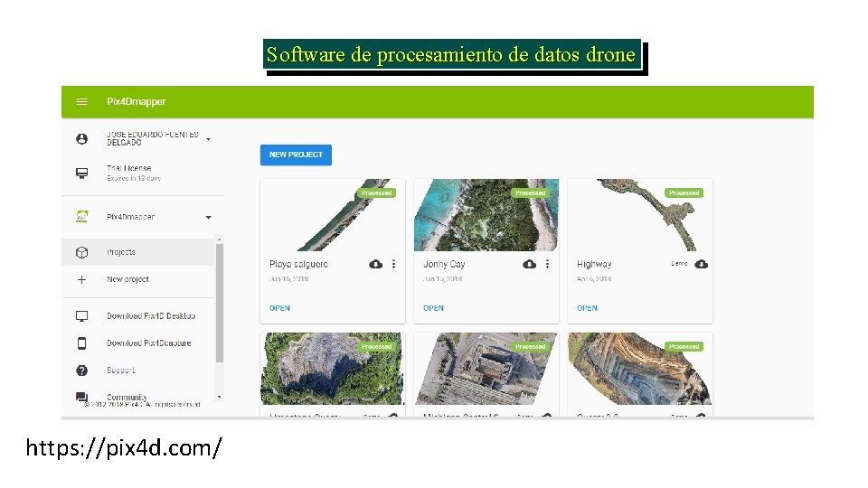This screenshot has height=488, width=868.
Task: Download the Highway demo via cloud icon
Action: pyautogui.click(x=702, y=264)
